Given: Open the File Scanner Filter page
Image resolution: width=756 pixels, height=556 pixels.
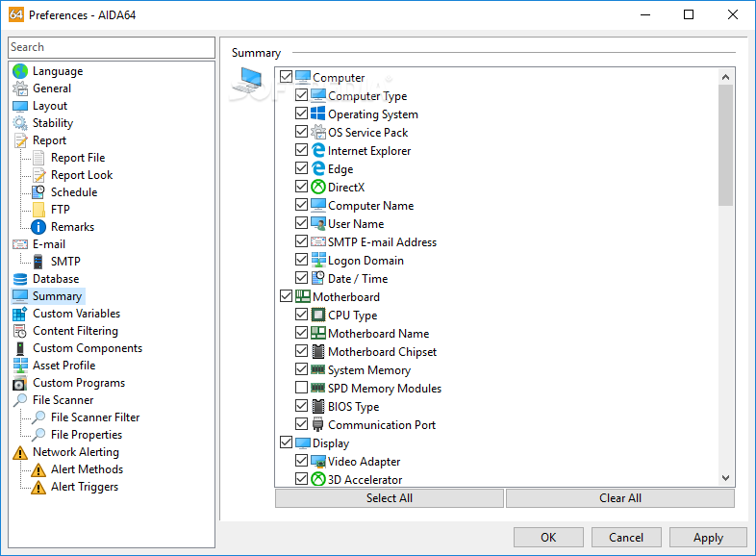Looking at the screenshot, I should (x=95, y=417).
